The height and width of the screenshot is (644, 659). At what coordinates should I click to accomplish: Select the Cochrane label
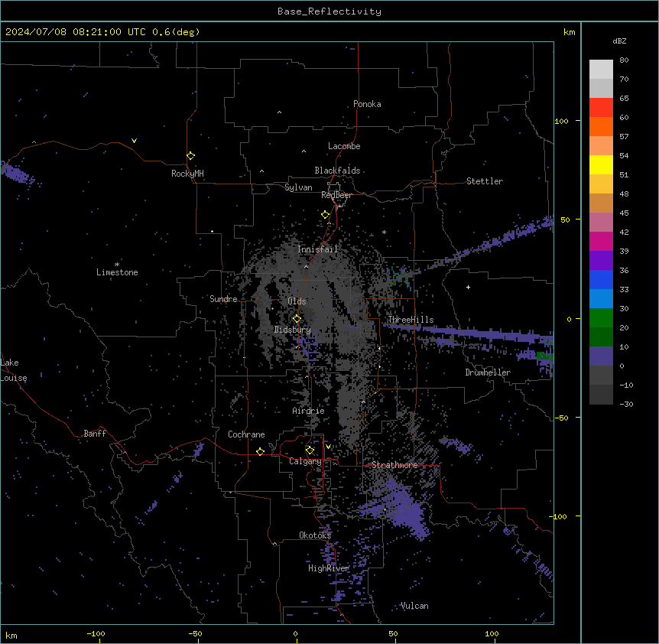[246, 434]
